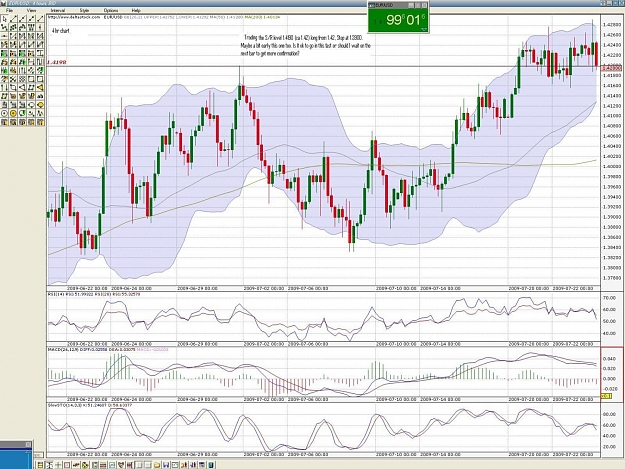The image size is (625, 469).
Task: Open the Style menu
Action: 84,10
